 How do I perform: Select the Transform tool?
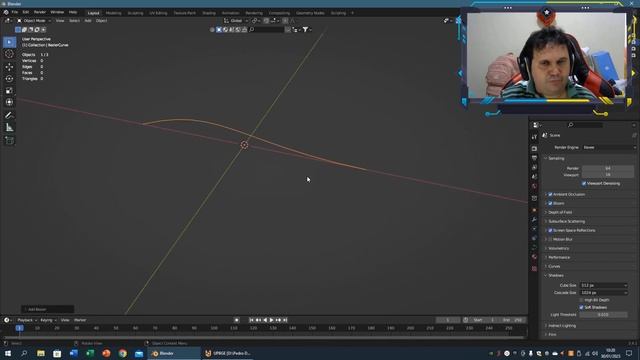click(9, 102)
